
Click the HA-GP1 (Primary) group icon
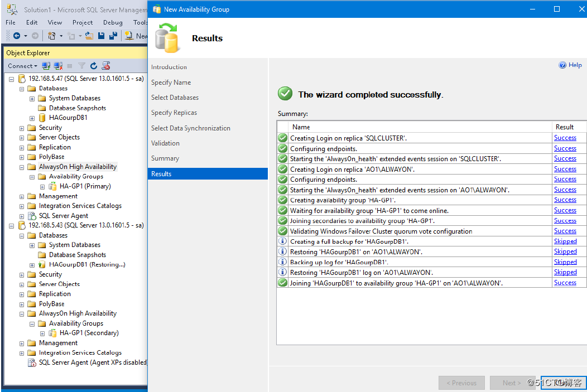coord(53,186)
